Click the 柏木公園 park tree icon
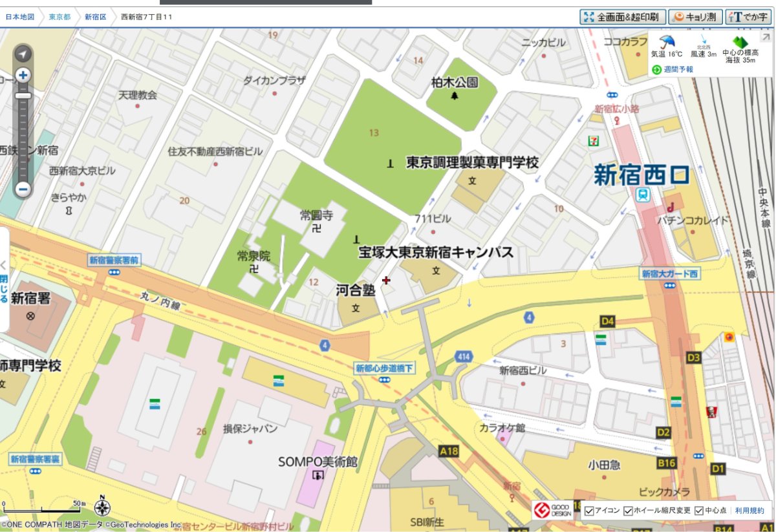The height and width of the screenshot is (532, 776). pyautogui.click(x=455, y=96)
